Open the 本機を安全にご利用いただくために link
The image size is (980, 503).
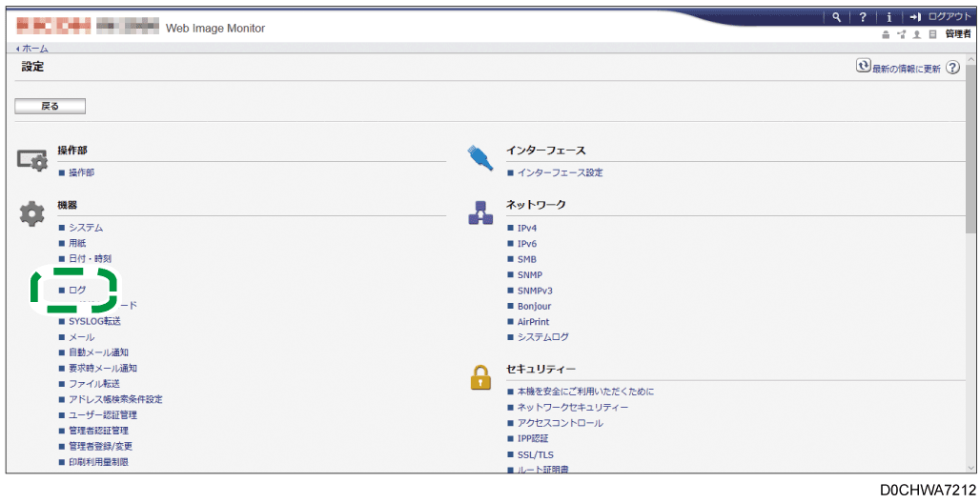(585, 392)
